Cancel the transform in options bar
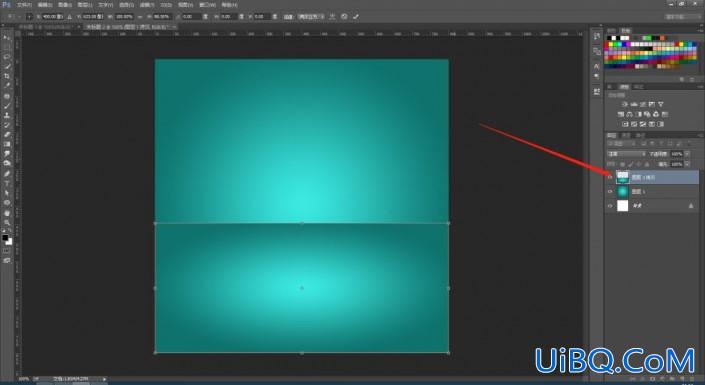The width and height of the screenshot is (705, 385). point(344,17)
